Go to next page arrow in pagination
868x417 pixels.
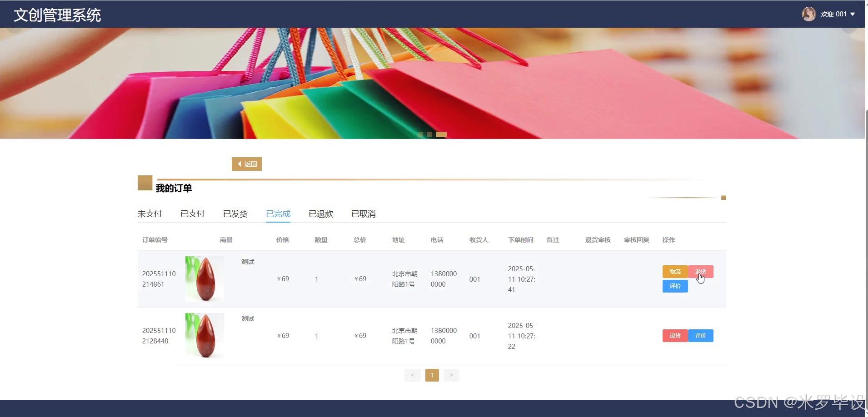click(x=451, y=375)
